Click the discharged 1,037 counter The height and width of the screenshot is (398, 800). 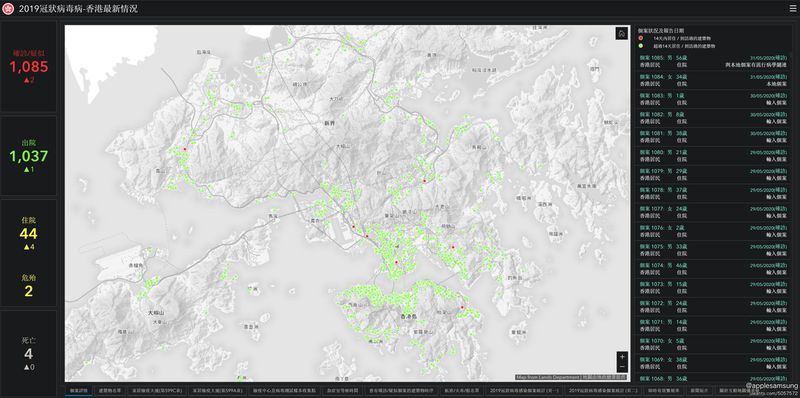tap(29, 156)
